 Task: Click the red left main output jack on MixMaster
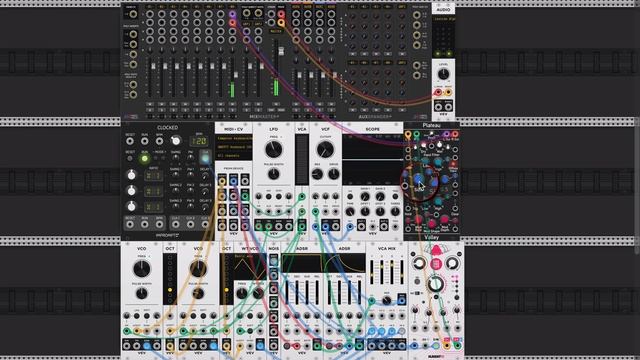[281, 14]
